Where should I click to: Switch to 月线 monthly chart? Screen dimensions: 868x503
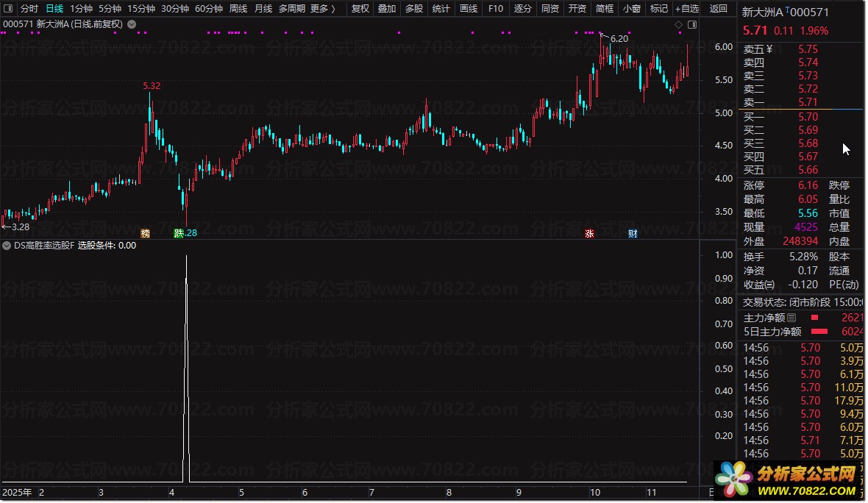pos(263,8)
